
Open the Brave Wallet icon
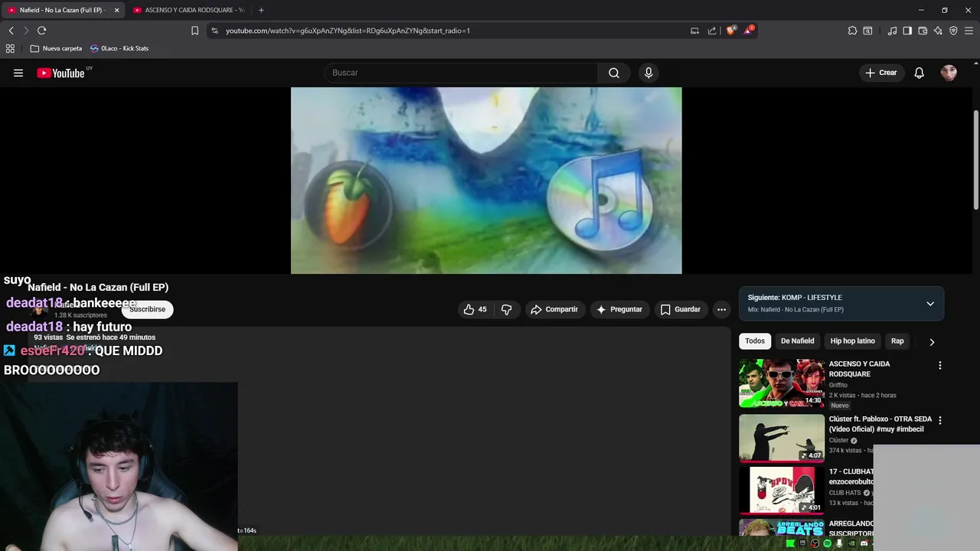coord(923,31)
